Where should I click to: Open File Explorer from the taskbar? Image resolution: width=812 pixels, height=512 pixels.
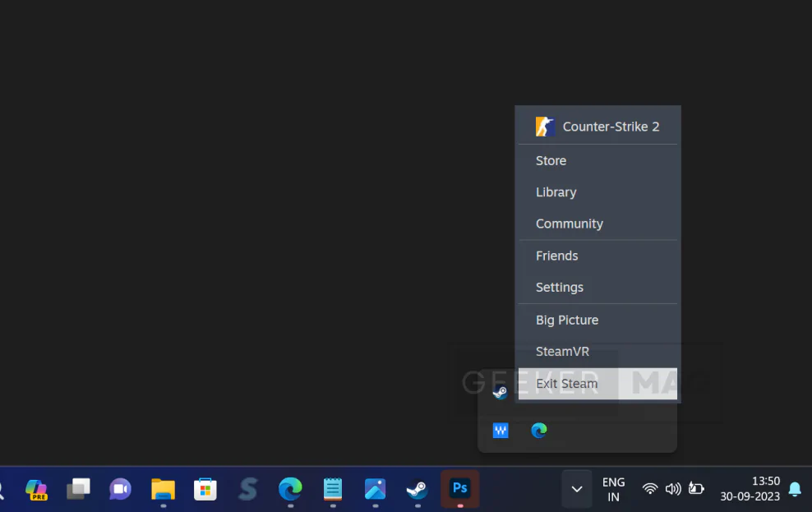click(x=163, y=489)
